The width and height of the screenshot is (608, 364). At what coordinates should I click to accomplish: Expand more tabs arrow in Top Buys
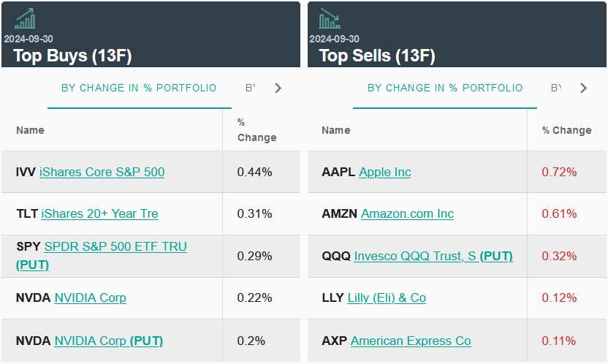[278, 88]
